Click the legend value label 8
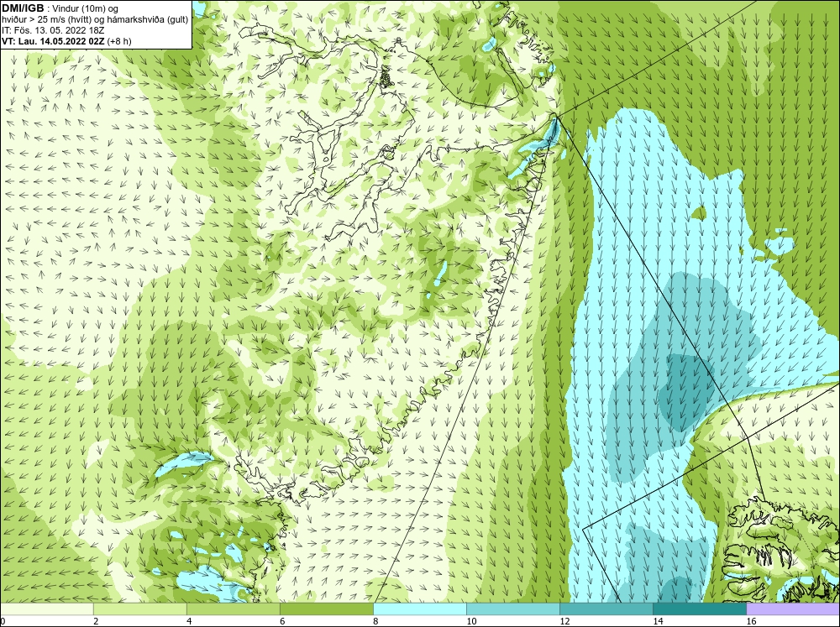 [375, 621]
